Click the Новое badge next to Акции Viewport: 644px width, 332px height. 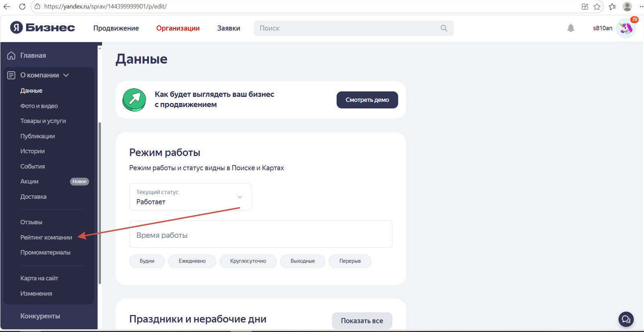click(79, 181)
